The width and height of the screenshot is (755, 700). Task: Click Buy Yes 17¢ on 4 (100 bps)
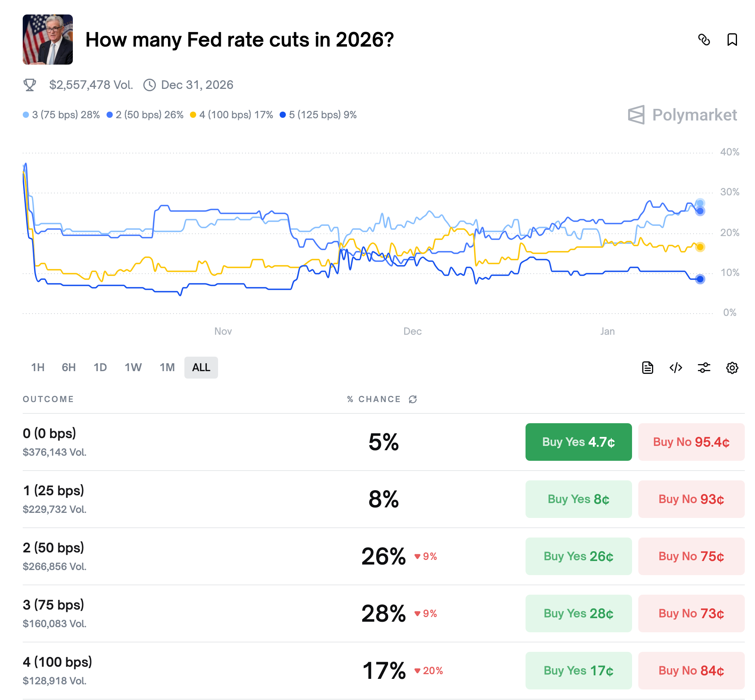[x=578, y=670]
